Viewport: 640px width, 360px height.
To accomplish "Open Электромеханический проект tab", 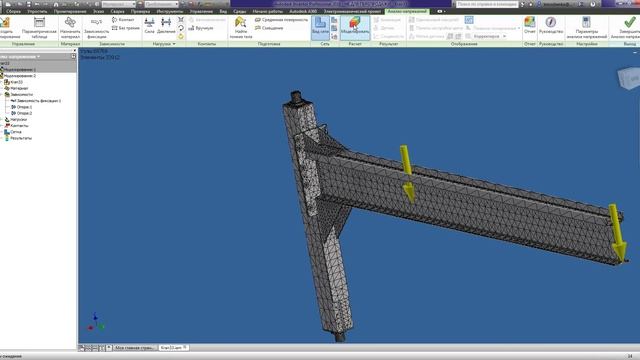I will click(352, 11).
